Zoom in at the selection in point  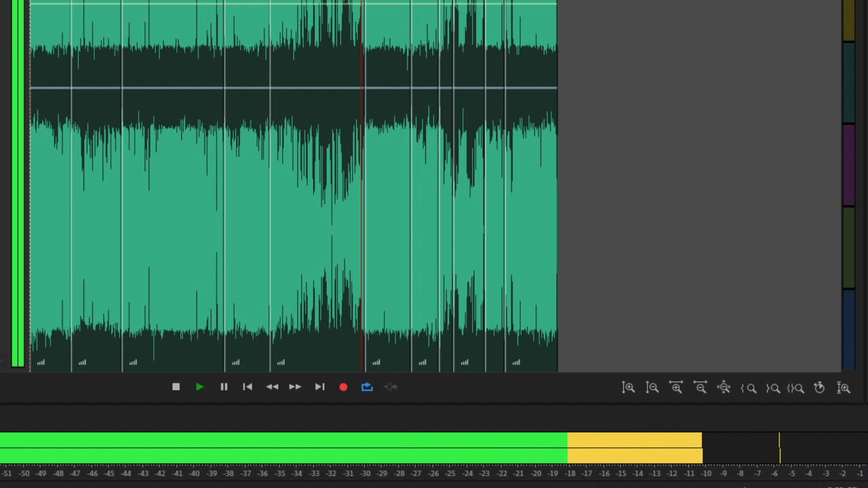749,388
